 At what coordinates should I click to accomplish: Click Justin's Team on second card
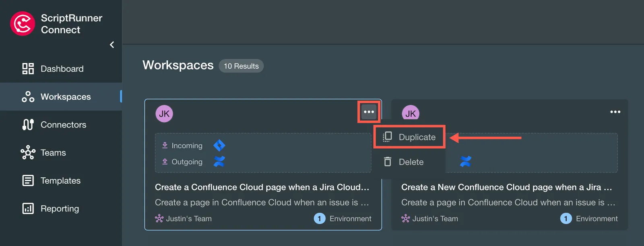(435, 219)
